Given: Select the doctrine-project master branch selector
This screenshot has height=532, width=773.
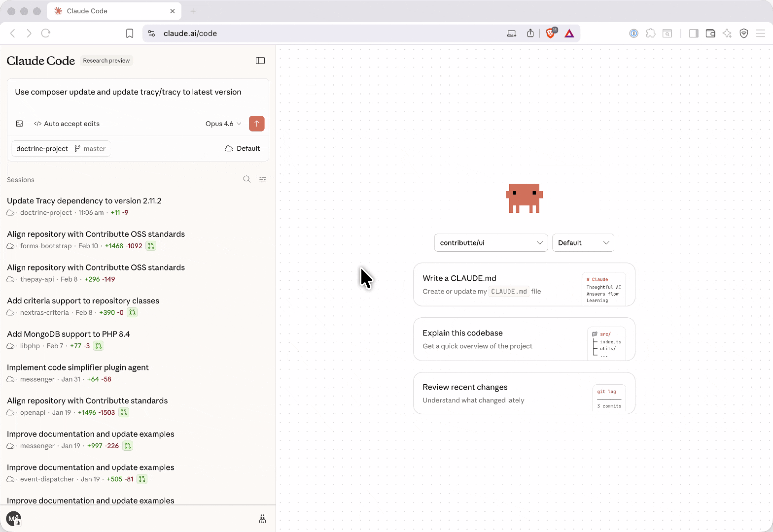Looking at the screenshot, I should 61,149.
